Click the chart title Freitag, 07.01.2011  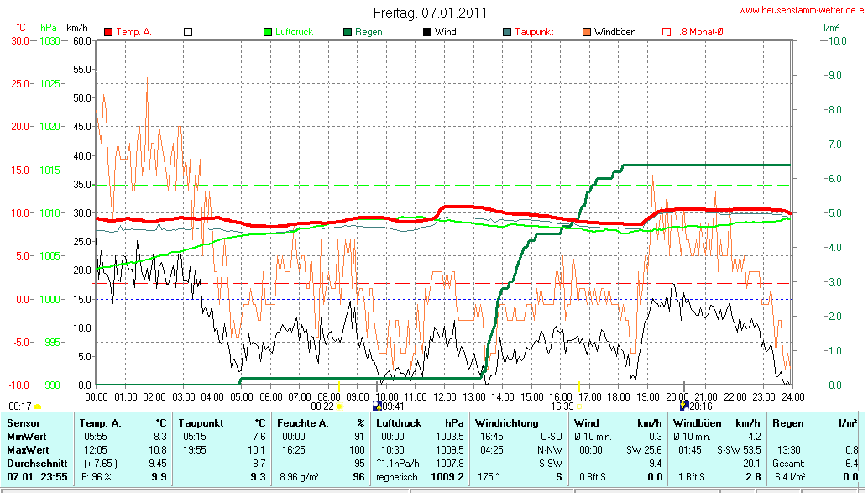pyautogui.click(x=429, y=13)
